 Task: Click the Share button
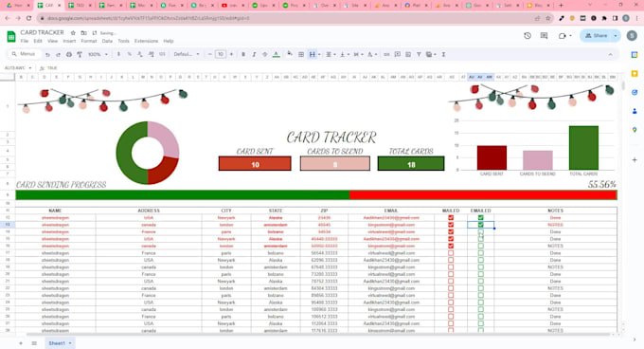[x=596, y=36]
